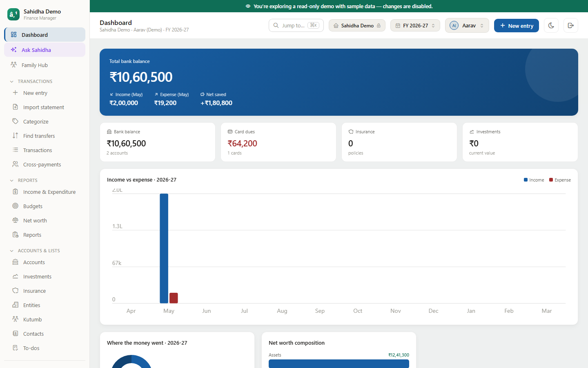Viewport: 588px width, 368px height.
Task: Open the Investments current value card
Action: pyautogui.click(x=520, y=142)
